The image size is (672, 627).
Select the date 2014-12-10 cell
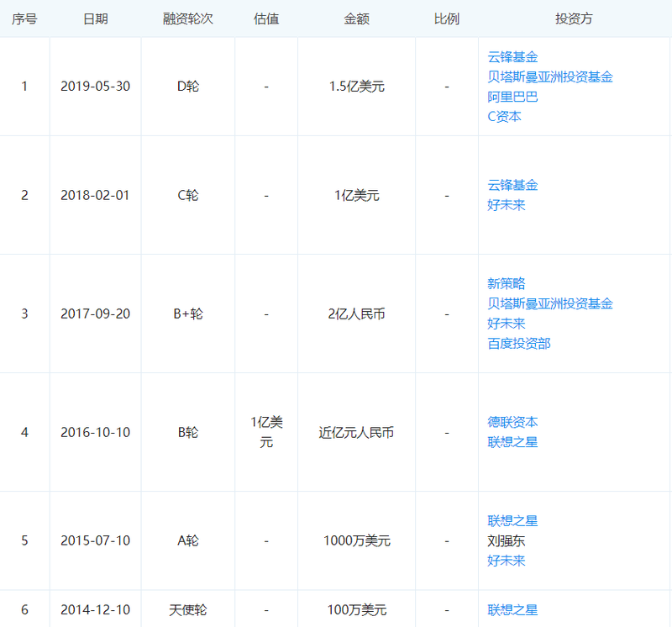(95, 610)
